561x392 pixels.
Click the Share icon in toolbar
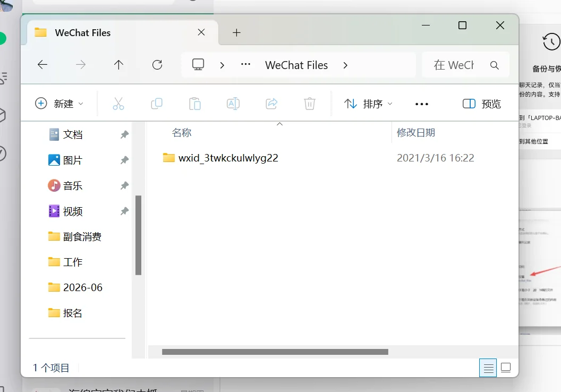271,104
